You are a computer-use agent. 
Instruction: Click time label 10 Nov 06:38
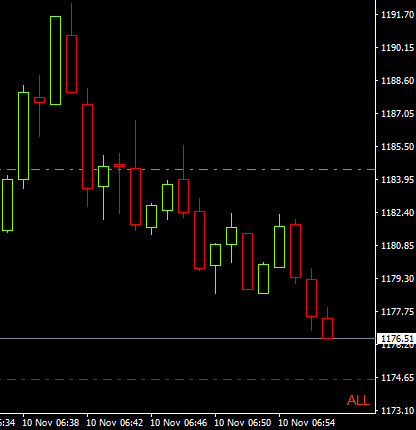pyautogui.click(x=51, y=423)
